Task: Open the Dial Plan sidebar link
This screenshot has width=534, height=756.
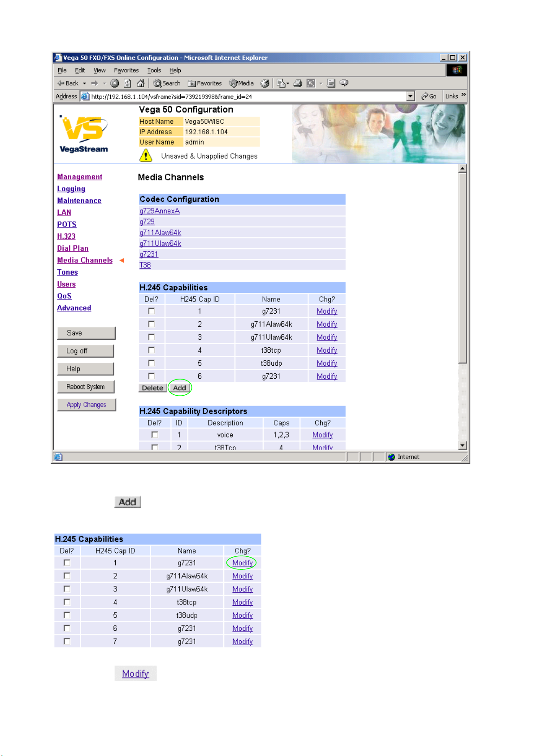Action: (x=73, y=248)
